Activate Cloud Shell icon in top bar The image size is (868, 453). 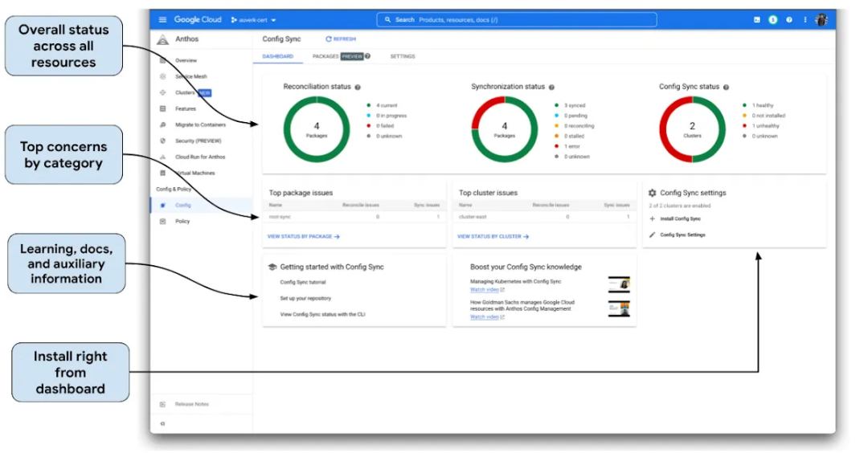[x=757, y=20]
